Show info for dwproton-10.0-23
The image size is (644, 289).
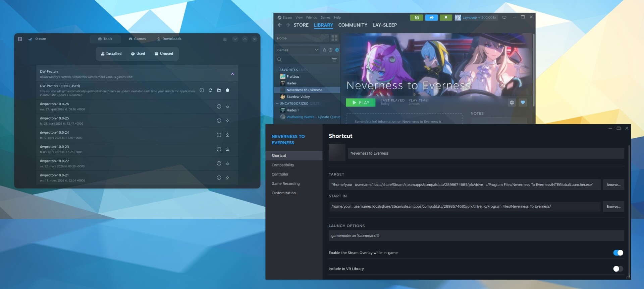point(219,149)
